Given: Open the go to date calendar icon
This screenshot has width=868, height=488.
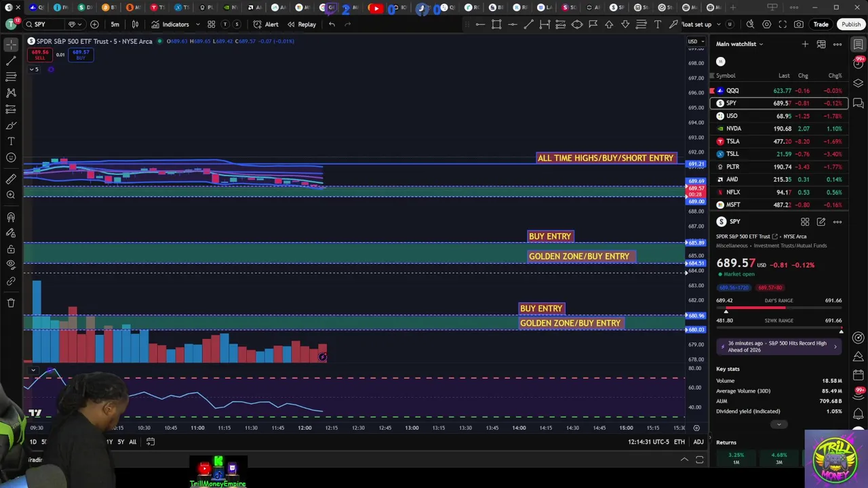Looking at the screenshot, I should (x=151, y=442).
